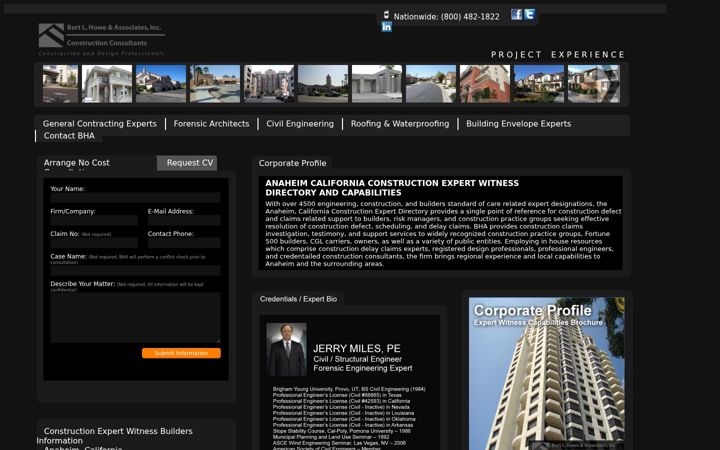The width and height of the screenshot is (720, 450).
Task: Open the LinkedIn icon link
Action: (387, 27)
